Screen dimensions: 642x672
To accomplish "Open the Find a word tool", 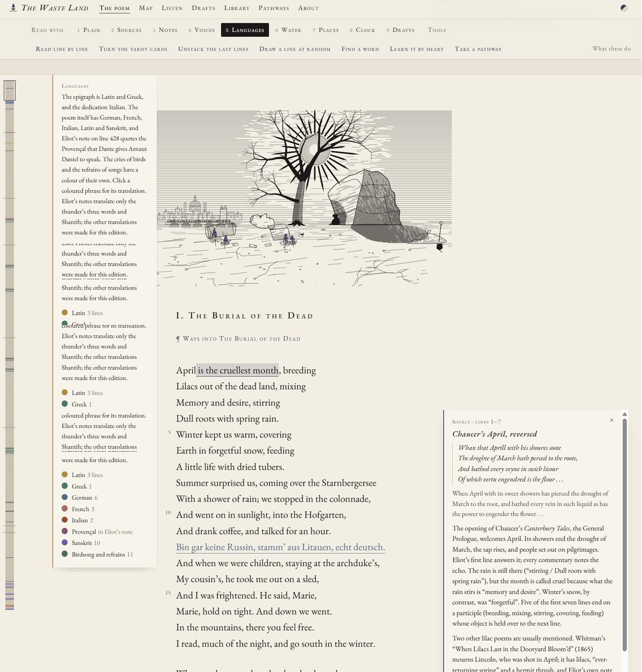I will (x=360, y=49).
